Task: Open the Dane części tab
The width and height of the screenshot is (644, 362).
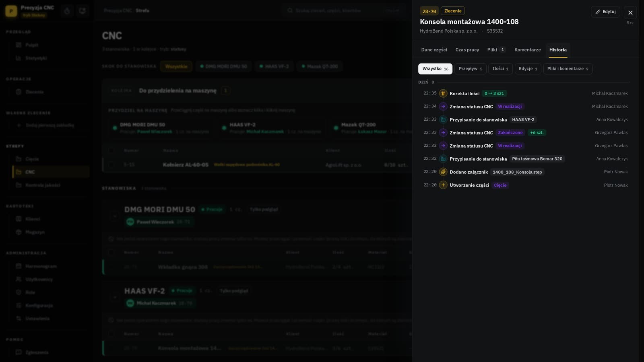Action: [434, 50]
